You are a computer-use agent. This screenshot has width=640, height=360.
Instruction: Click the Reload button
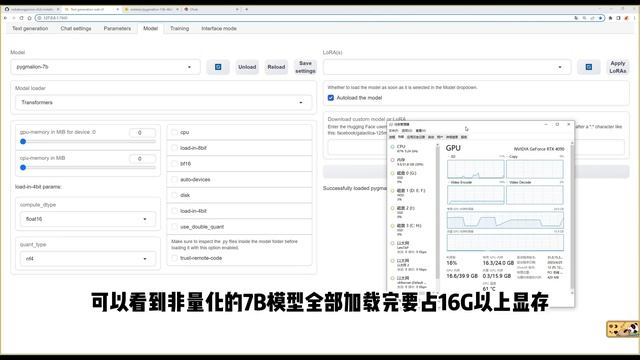pos(276,67)
